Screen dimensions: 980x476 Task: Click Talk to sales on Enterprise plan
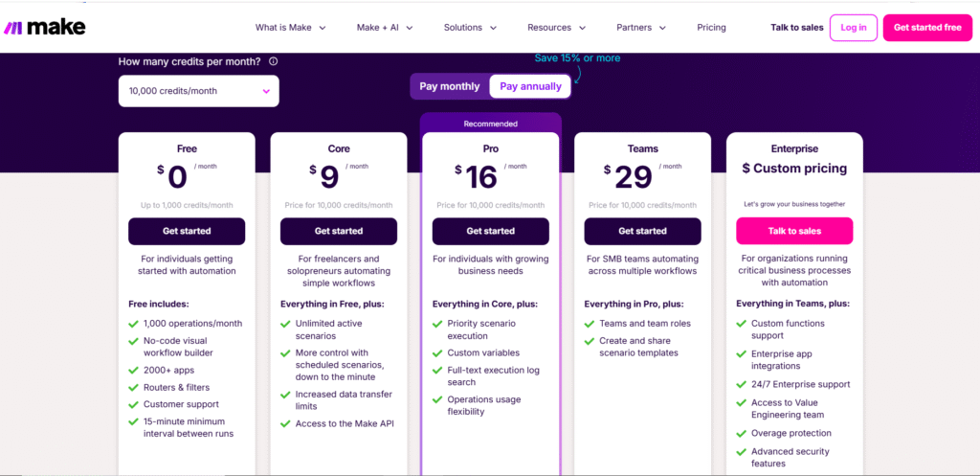point(794,231)
